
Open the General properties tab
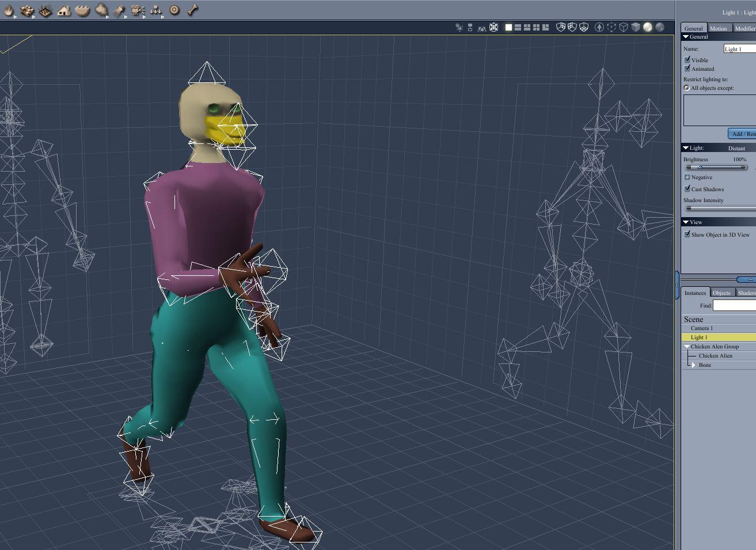point(693,28)
